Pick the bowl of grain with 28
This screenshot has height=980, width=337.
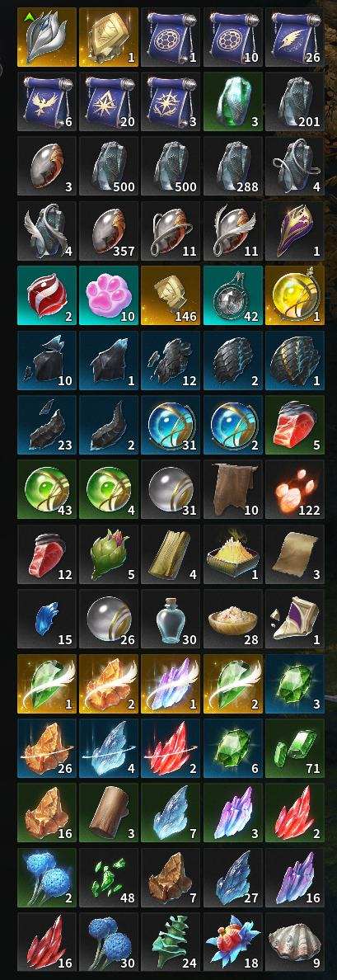point(232,619)
